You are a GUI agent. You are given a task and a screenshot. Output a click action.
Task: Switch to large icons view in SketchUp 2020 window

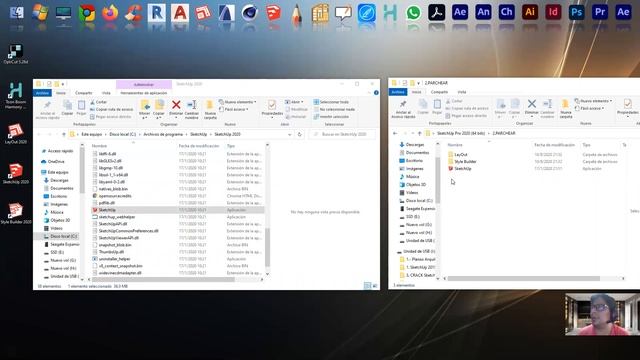pyautogui.click(x=375, y=286)
